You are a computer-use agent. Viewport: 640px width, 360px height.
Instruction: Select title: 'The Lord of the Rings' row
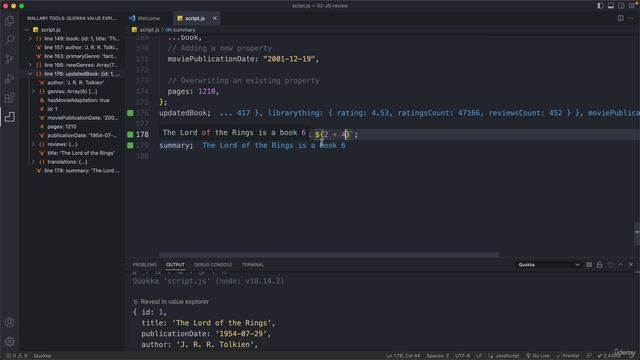pyautogui.click(x=72, y=153)
